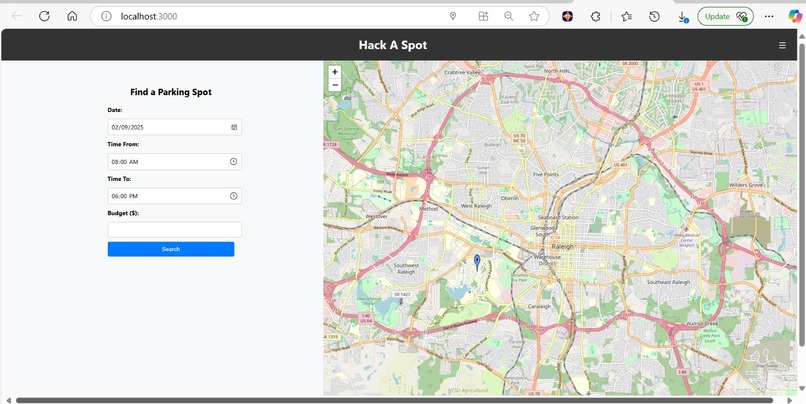The height and width of the screenshot is (404, 806).
Task: Open the clock picker in Time To
Action: point(233,196)
